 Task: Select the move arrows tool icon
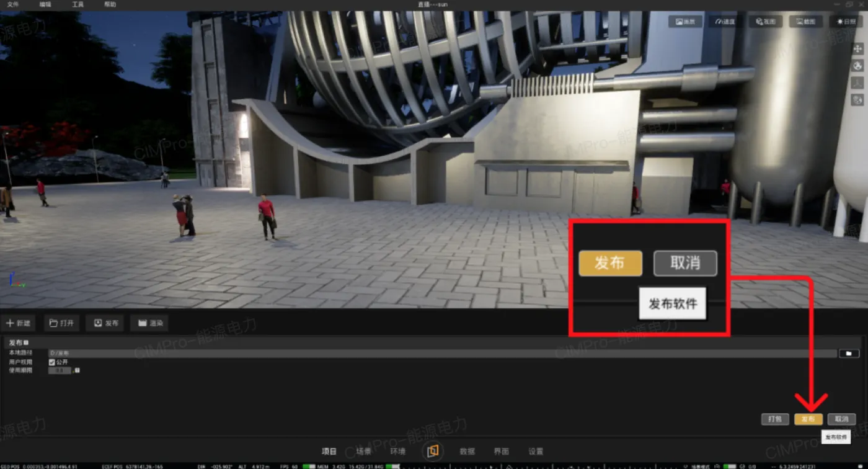click(x=858, y=48)
